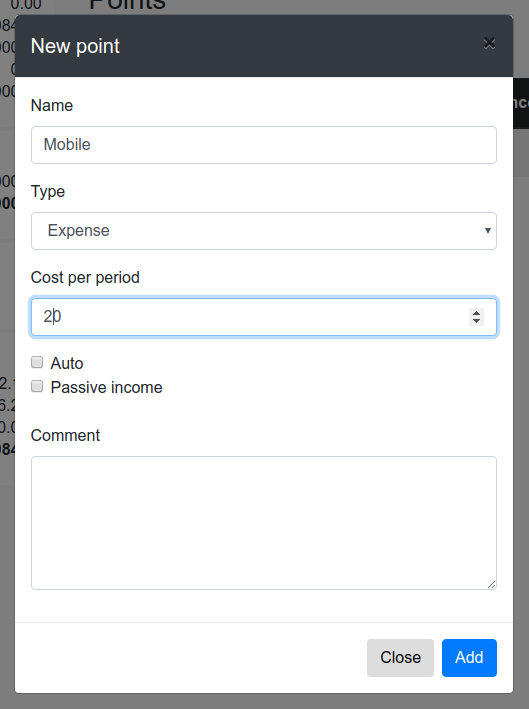Open the Type dropdown showing Expense
The width and height of the screenshot is (529, 709).
(264, 231)
